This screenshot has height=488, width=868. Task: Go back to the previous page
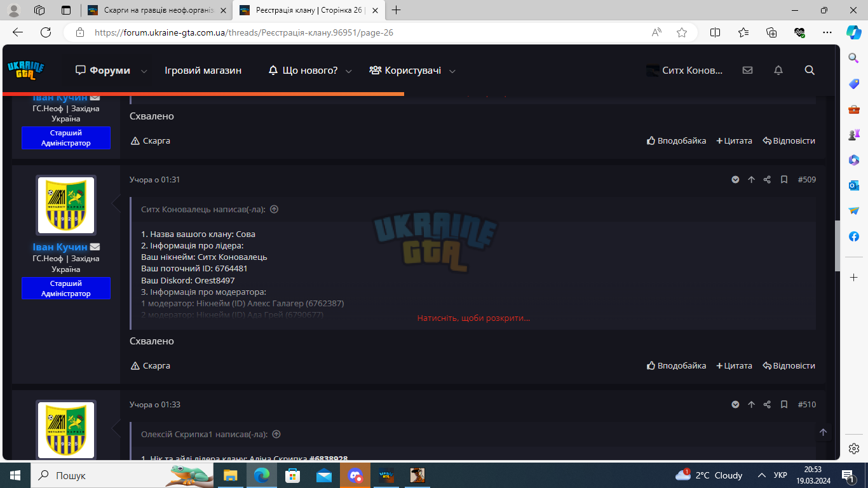(18, 32)
